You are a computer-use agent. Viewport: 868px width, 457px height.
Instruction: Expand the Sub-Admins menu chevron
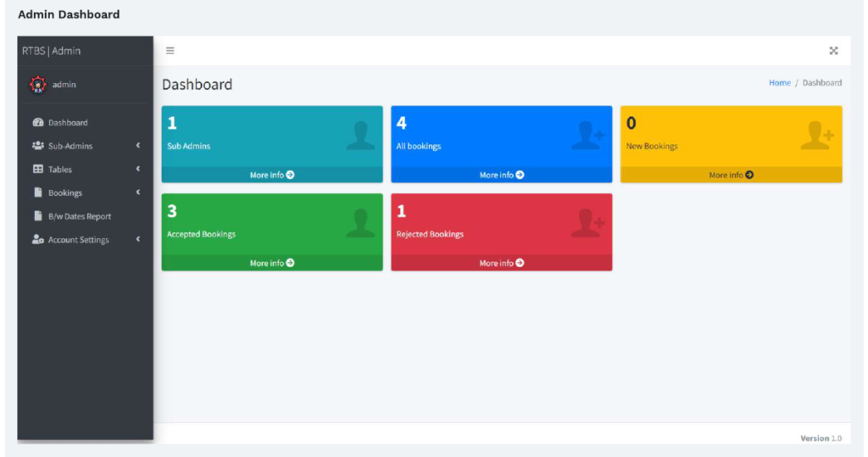tap(138, 145)
